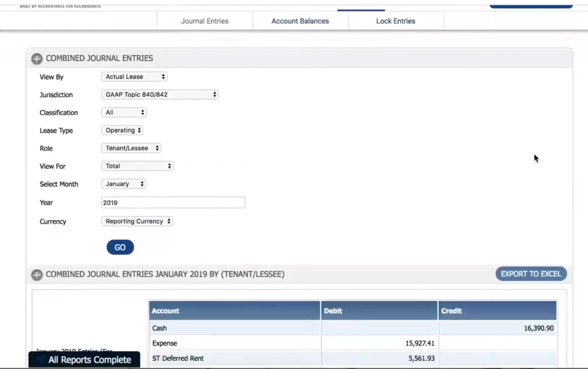Click the Account column header

(x=165, y=310)
